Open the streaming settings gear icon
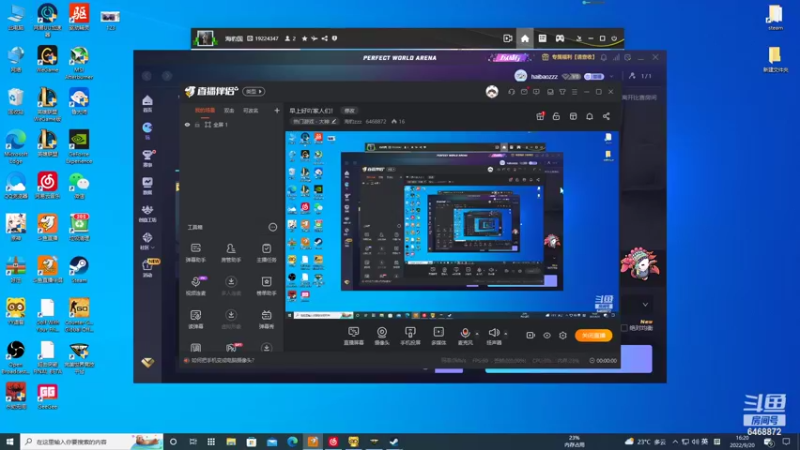Viewport: 800px width, 450px height. (563, 335)
